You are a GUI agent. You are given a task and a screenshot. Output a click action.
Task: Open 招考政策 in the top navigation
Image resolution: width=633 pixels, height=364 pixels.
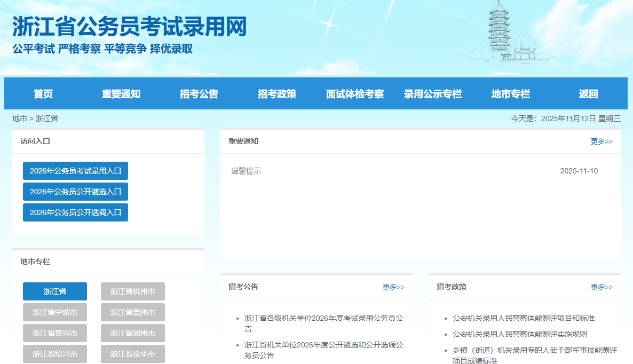pos(277,94)
